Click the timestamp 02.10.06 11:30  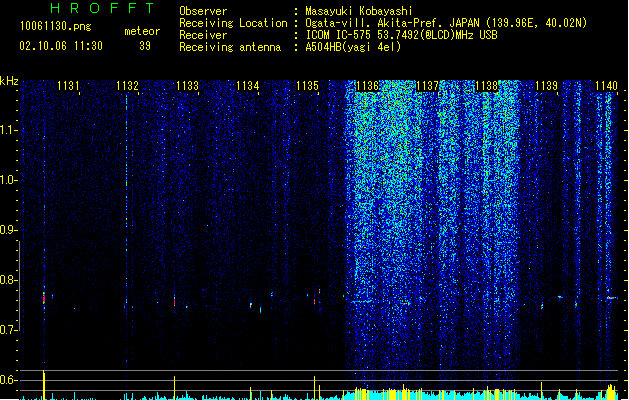[61, 46]
